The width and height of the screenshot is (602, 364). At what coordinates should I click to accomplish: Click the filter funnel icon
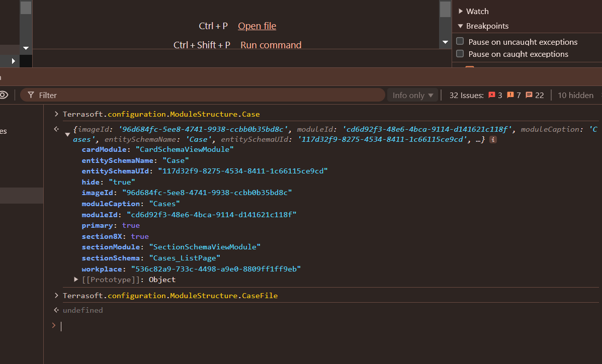31,95
